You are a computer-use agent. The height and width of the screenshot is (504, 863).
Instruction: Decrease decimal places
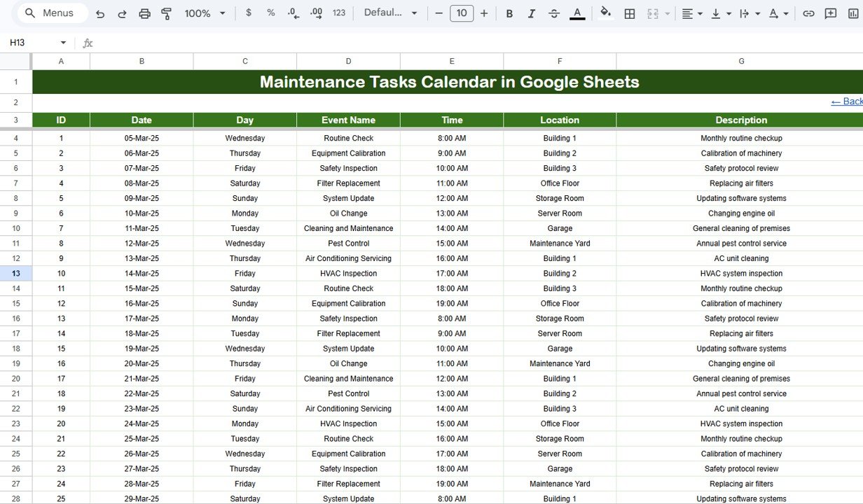point(294,13)
